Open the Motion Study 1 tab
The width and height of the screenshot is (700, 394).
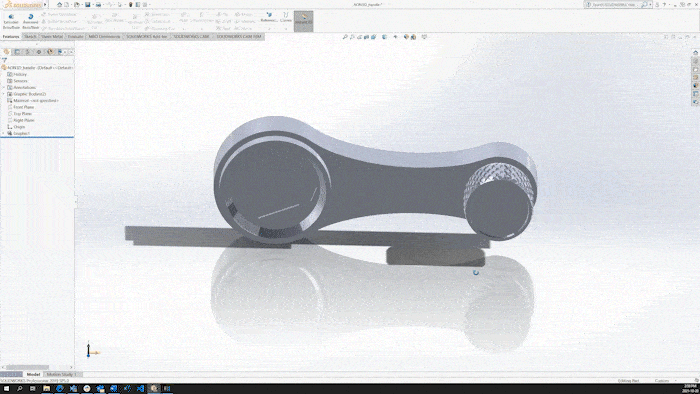62,374
